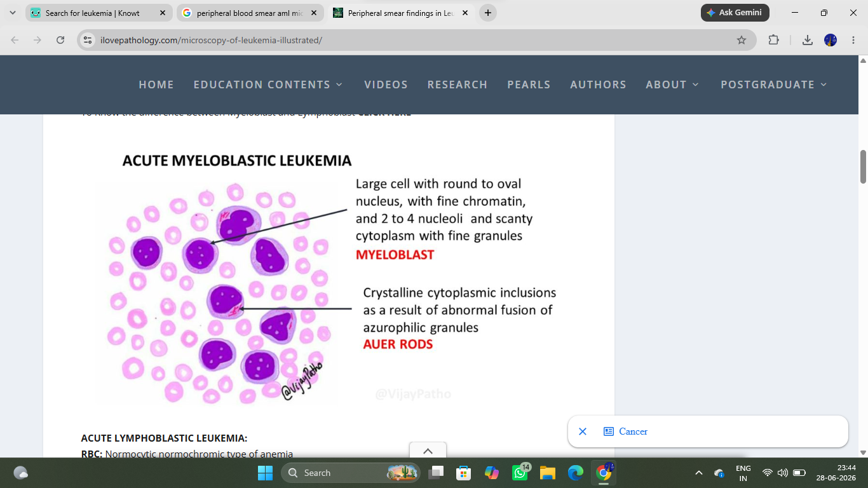Open Google Chrome taskbar icon
The height and width of the screenshot is (488, 868).
pos(604,473)
